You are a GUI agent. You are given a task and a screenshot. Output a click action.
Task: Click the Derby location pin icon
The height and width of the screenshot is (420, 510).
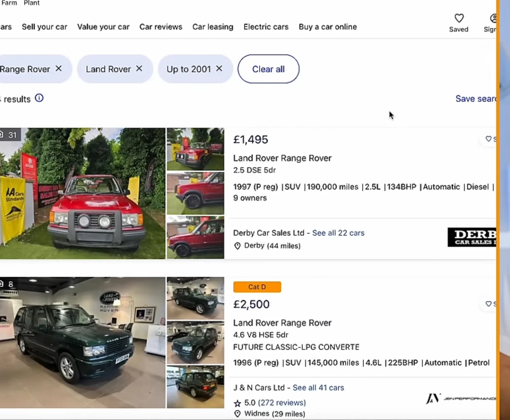pos(237,246)
